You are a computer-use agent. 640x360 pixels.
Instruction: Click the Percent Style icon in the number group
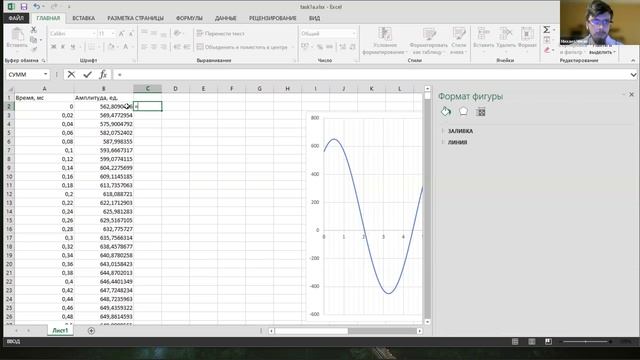point(320,47)
